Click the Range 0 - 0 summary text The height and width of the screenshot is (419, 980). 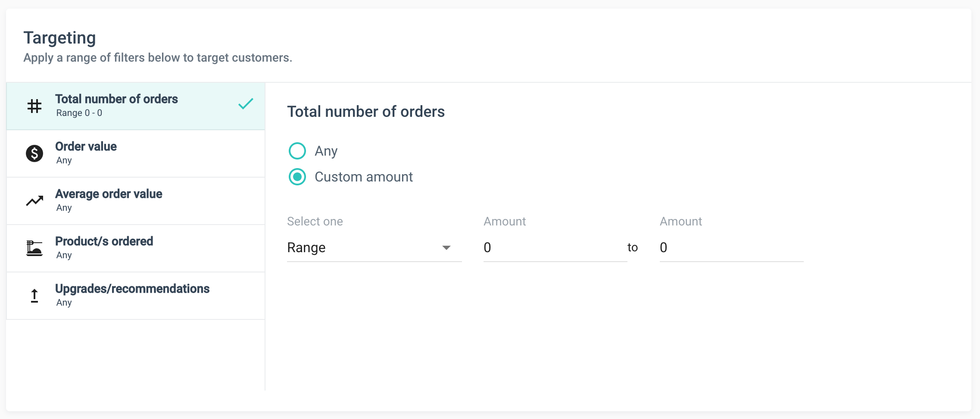point(79,113)
